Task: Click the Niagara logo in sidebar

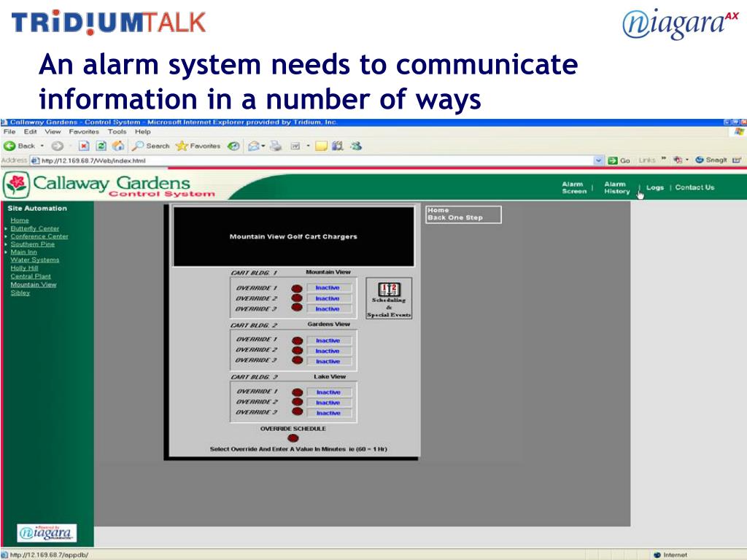Action: 47,533
